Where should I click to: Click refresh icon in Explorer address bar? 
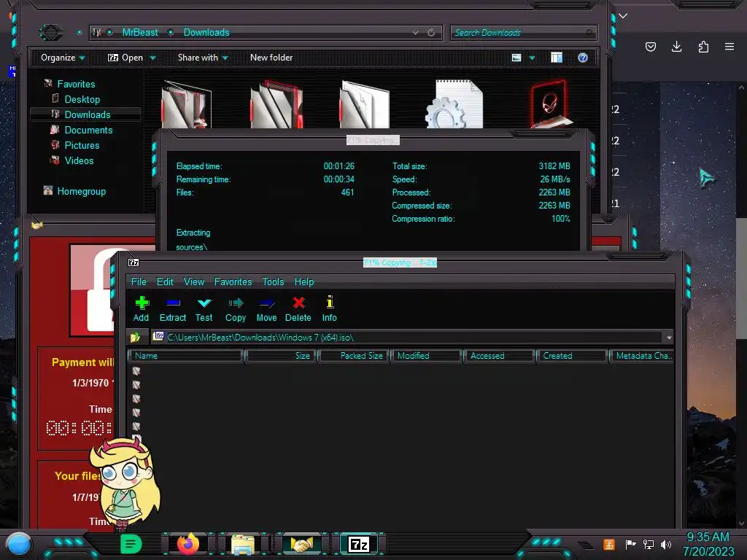[431, 32]
